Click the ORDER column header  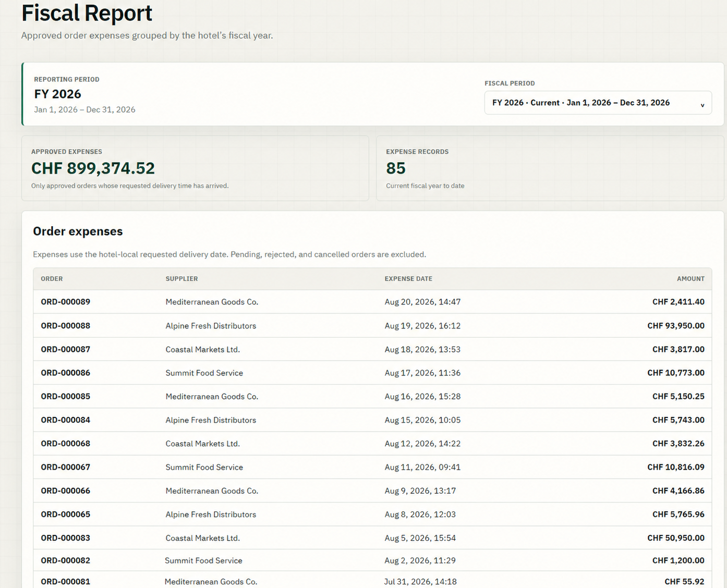(x=52, y=279)
